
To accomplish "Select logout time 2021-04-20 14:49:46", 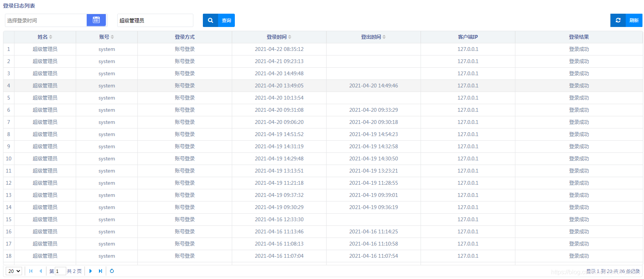I will tap(373, 86).
